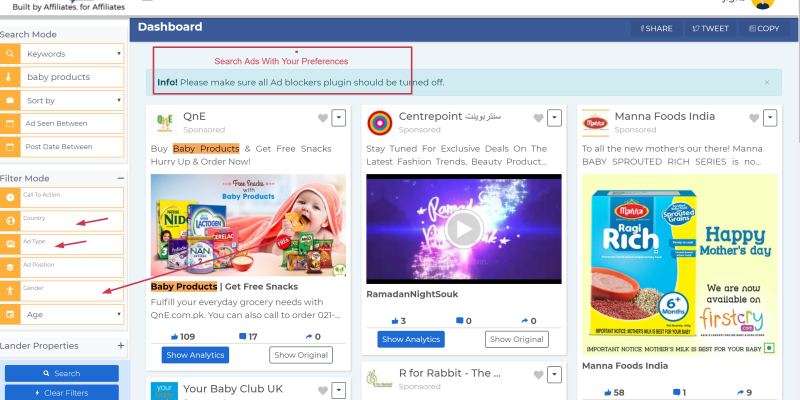This screenshot has width=800, height=400.
Task: Click the orange icon beside the baby products field
Action: point(10,77)
